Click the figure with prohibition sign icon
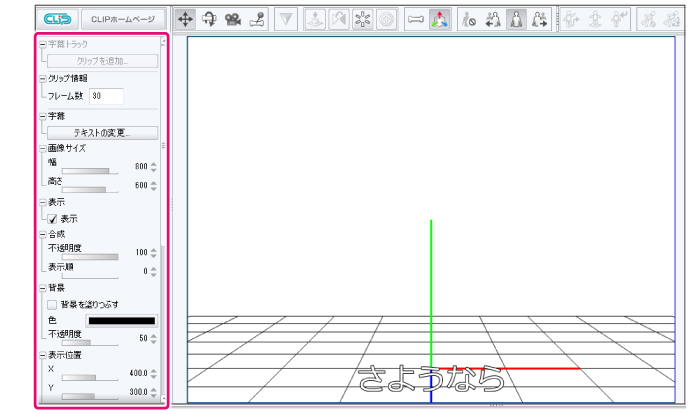This screenshot has width=696, height=414. [469, 19]
